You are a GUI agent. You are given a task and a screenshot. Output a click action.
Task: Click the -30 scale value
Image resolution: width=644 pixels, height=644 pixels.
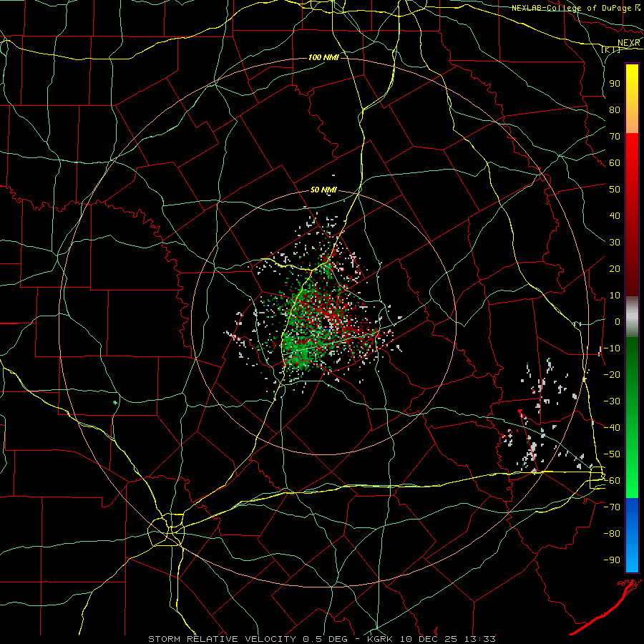pyautogui.click(x=612, y=401)
